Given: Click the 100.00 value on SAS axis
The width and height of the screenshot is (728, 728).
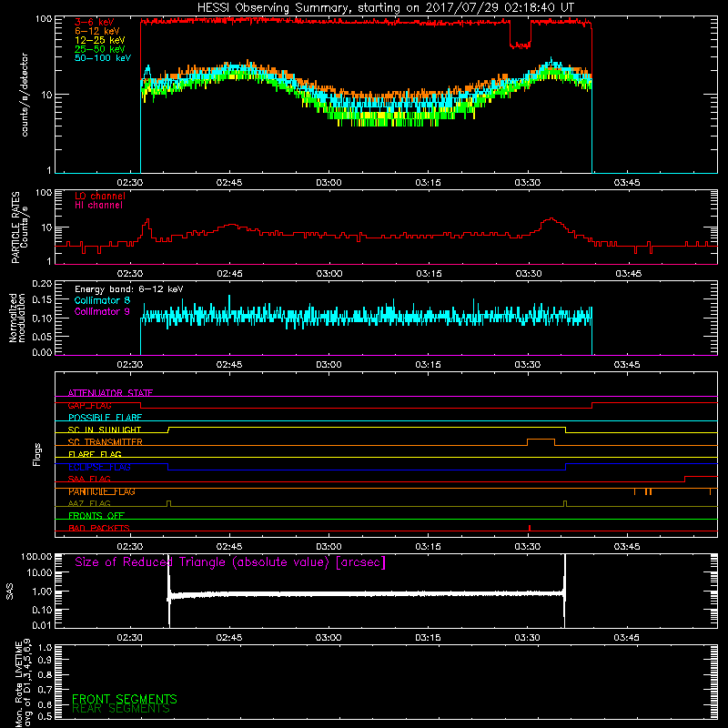Looking at the screenshot, I should pos(36,556).
